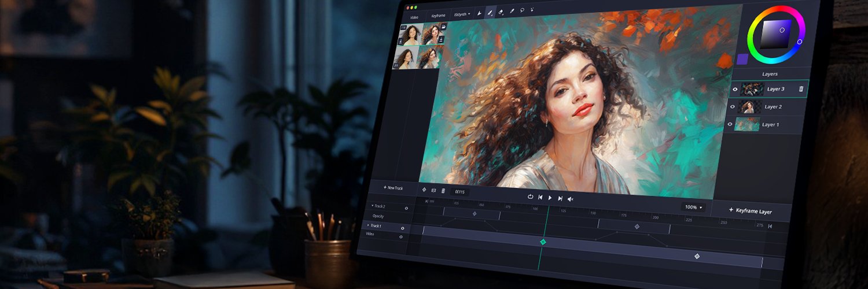Jump to timeline start marker
This screenshot has height=289, width=868.
pos(426,201)
